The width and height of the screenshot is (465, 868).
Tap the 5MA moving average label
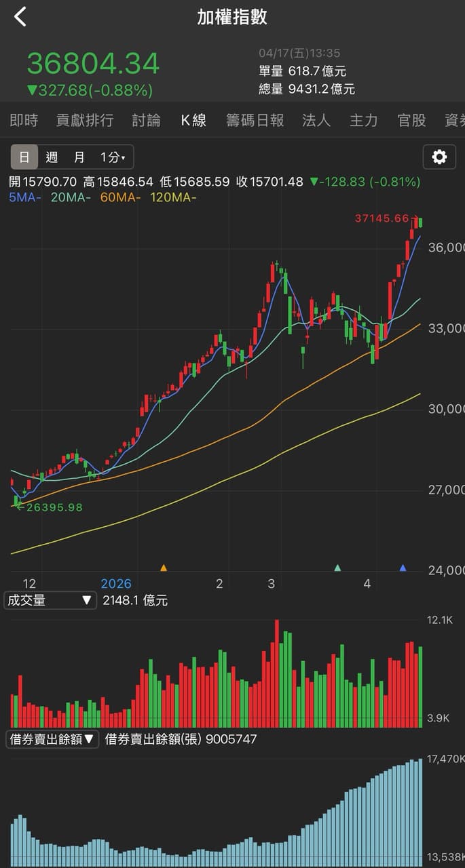(25, 197)
